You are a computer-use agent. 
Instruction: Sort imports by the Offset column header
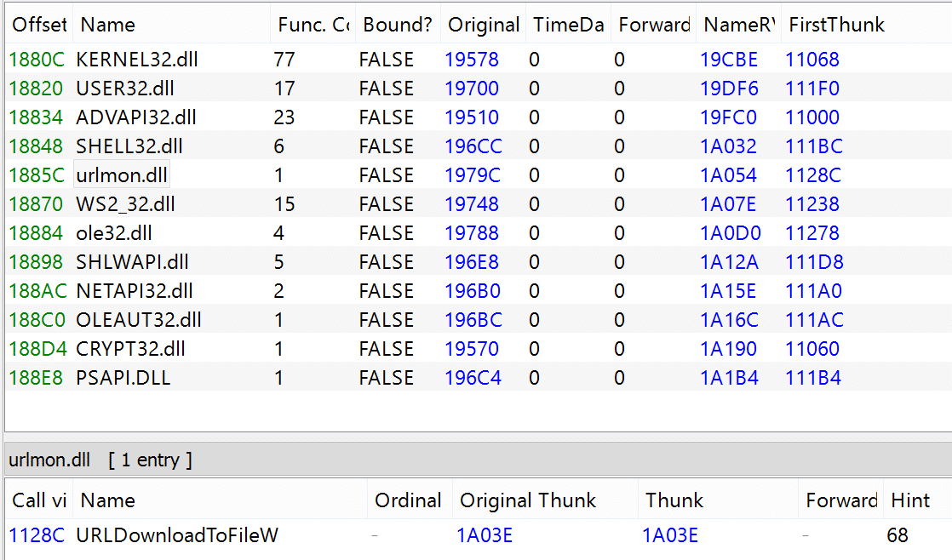(39, 25)
